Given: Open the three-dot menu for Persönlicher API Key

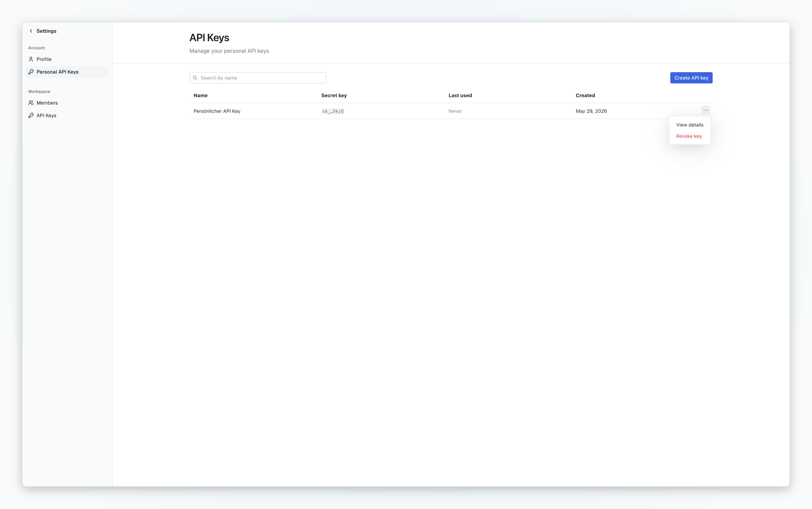Looking at the screenshot, I should point(705,110).
